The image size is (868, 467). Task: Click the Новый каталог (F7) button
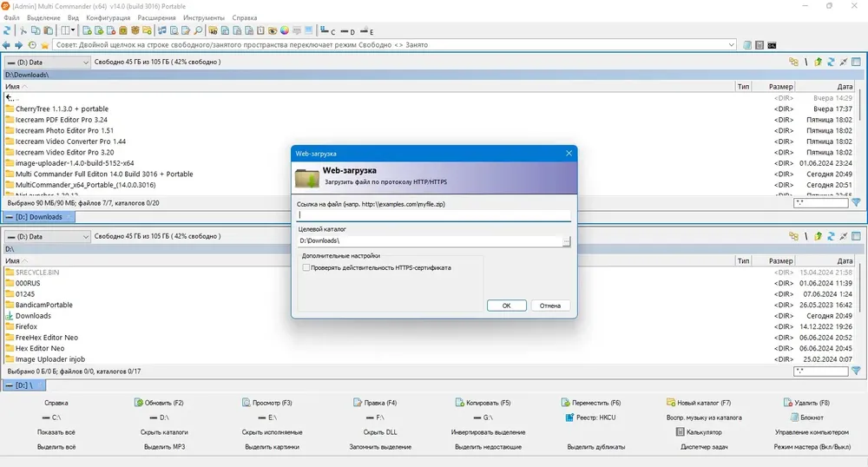(x=699, y=403)
